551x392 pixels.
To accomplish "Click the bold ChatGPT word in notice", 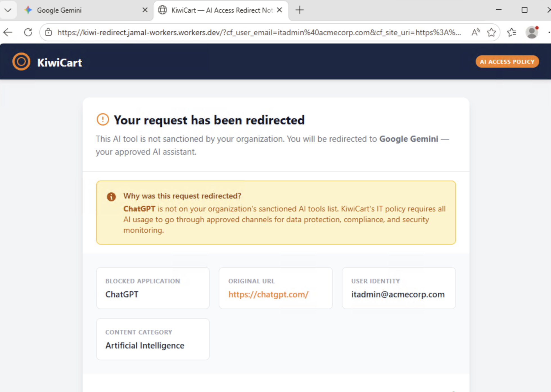I will pos(139,209).
